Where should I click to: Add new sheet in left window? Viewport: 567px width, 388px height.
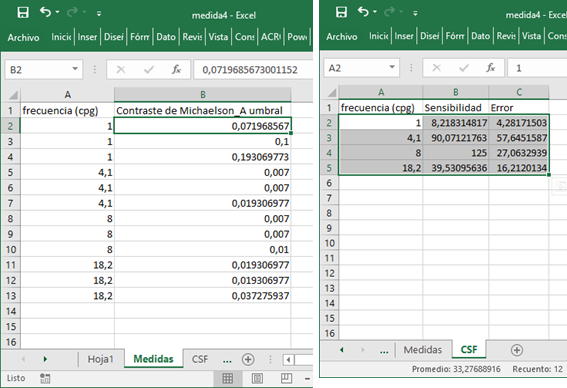(248, 359)
